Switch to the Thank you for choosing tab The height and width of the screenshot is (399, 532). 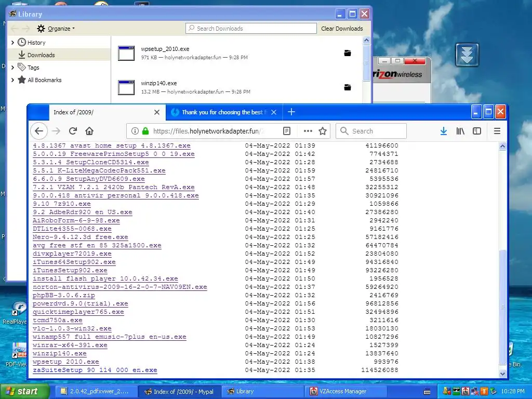[224, 112]
